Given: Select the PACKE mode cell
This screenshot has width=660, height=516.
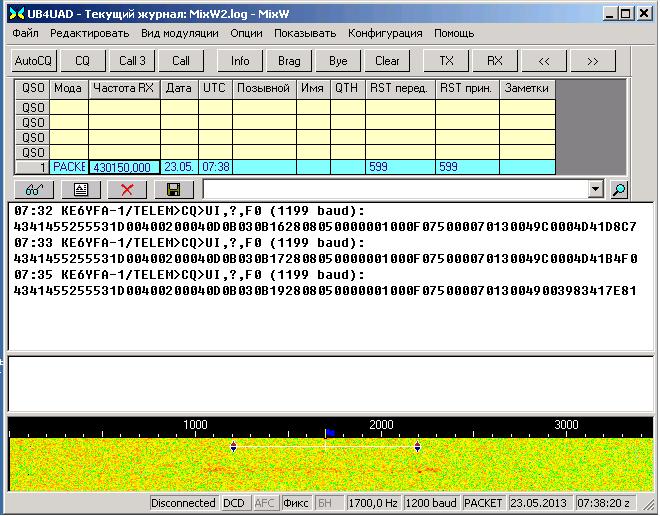Looking at the screenshot, I should tap(69, 167).
